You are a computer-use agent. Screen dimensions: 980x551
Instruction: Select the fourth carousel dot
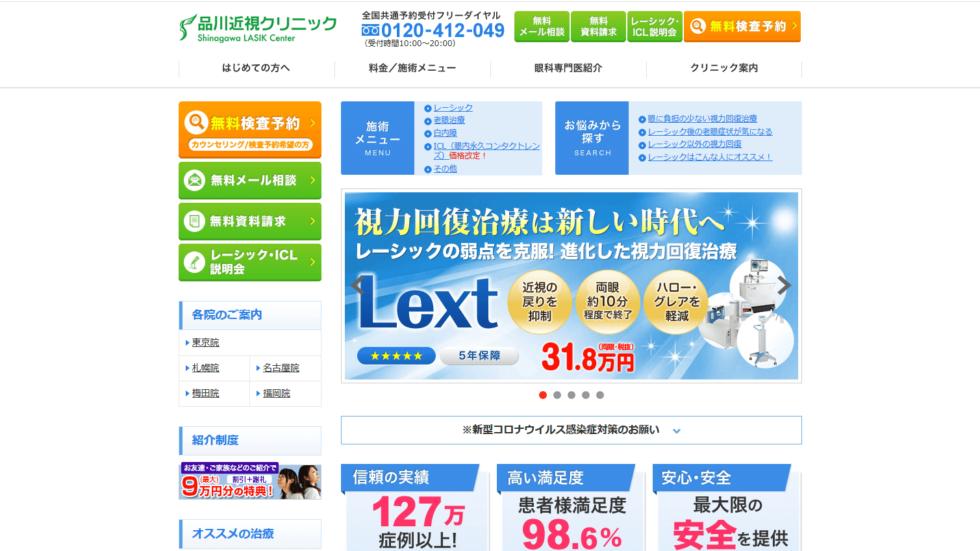(586, 395)
